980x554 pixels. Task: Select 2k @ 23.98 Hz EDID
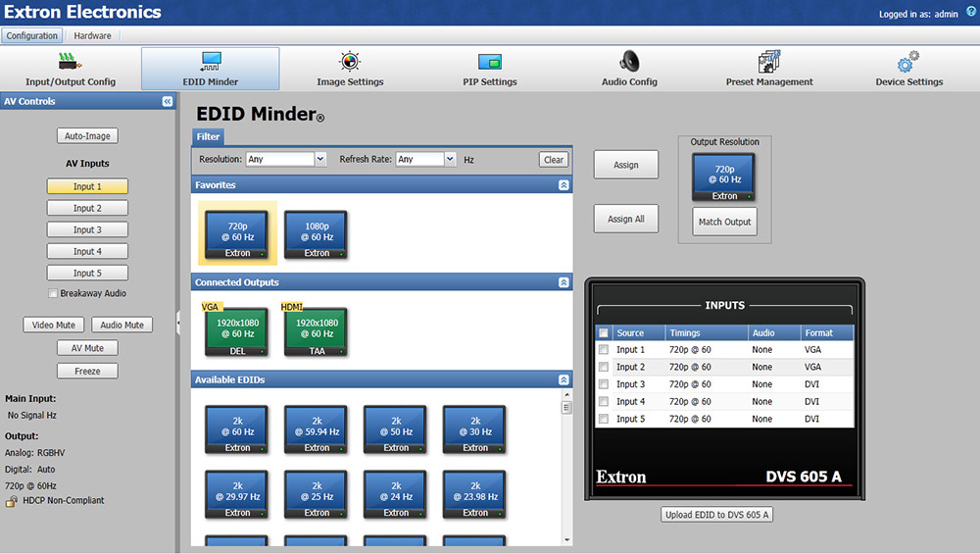(x=475, y=494)
